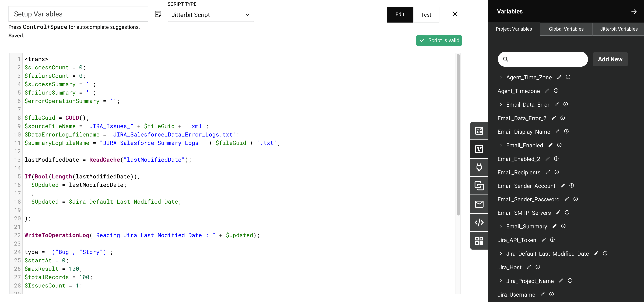The height and width of the screenshot is (302, 644).
Task: Click inside the variables search field
Action: [x=542, y=59]
